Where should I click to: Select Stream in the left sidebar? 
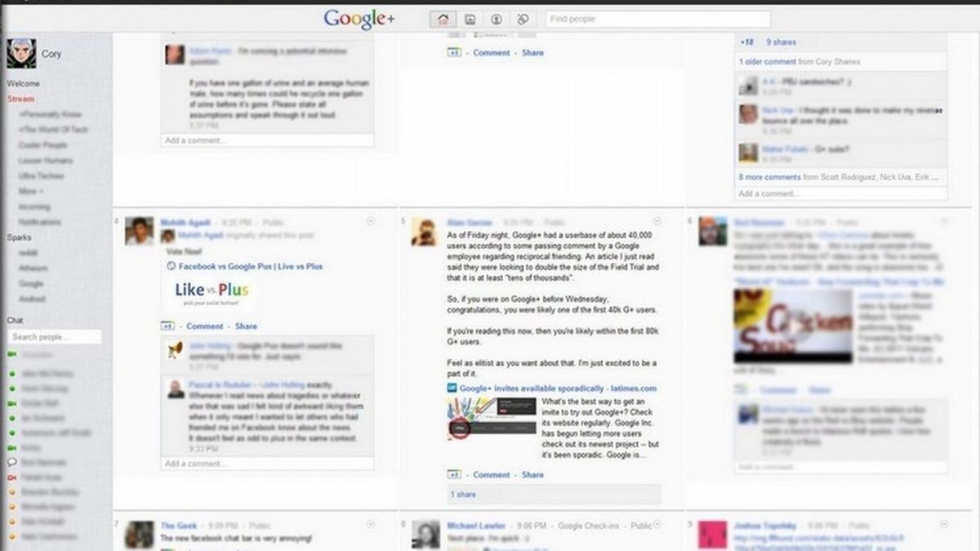tap(22, 99)
